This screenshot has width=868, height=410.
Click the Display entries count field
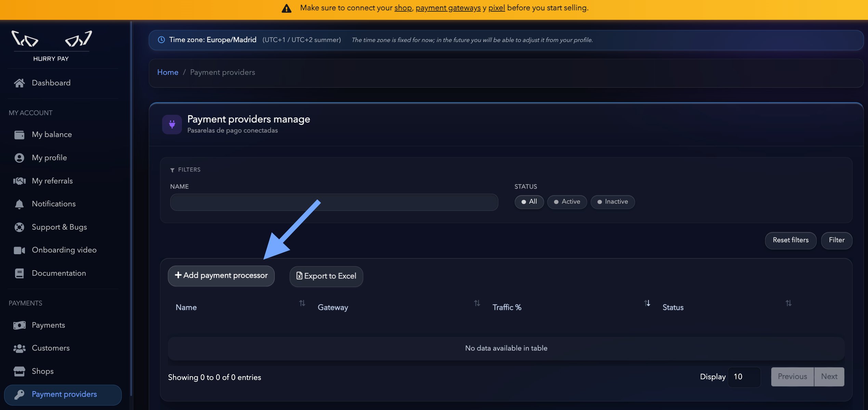point(744,377)
